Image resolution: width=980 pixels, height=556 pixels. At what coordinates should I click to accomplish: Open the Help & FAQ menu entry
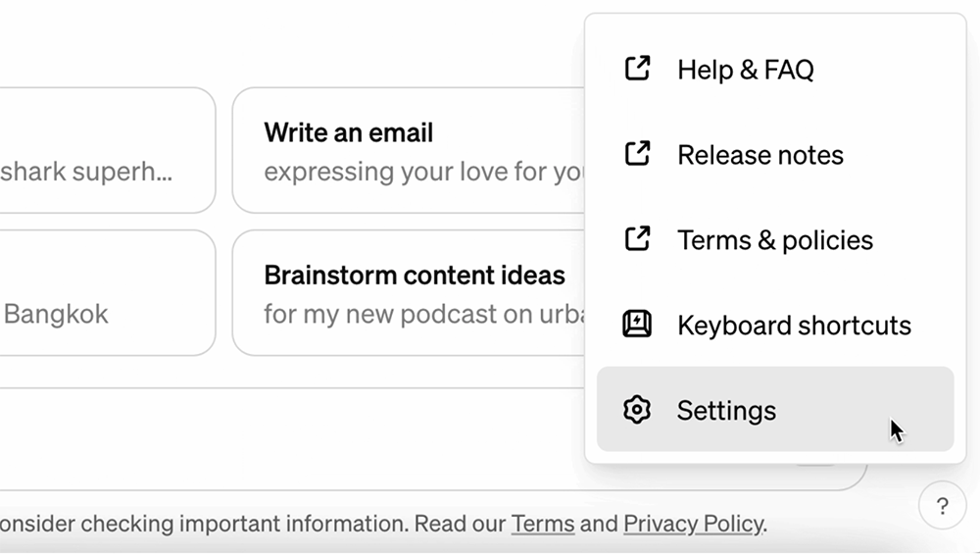(775, 69)
